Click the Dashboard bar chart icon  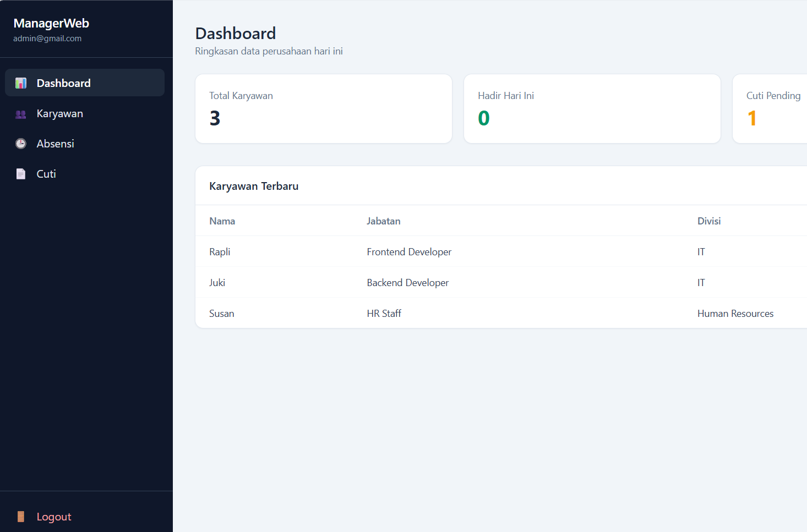21,83
